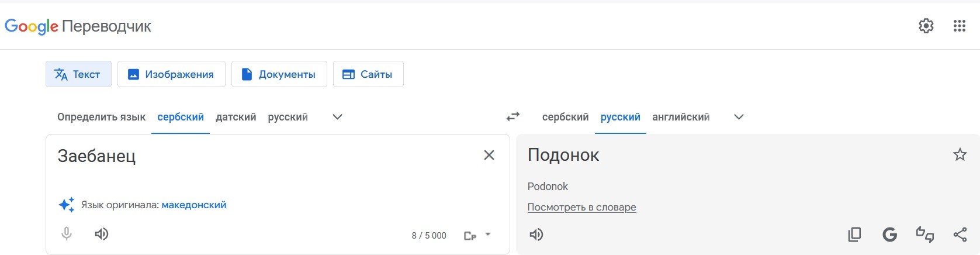Open the Google apps grid
This screenshot has width=980, height=255.
coord(959,26)
